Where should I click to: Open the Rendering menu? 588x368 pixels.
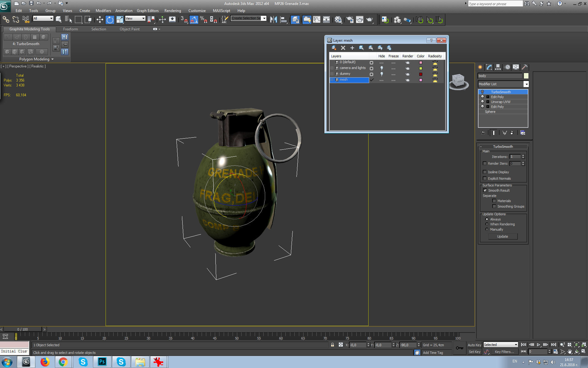pyautogui.click(x=172, y=10)
